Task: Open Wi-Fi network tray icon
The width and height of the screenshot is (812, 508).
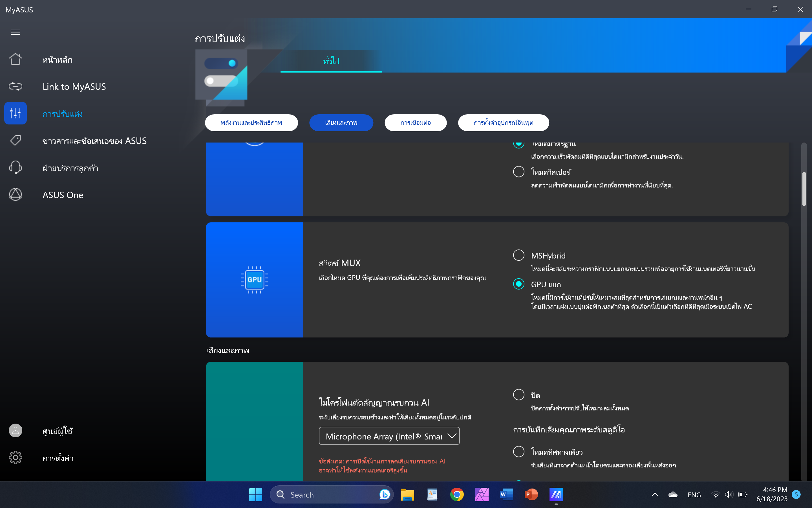Action: tap(715, 494)
